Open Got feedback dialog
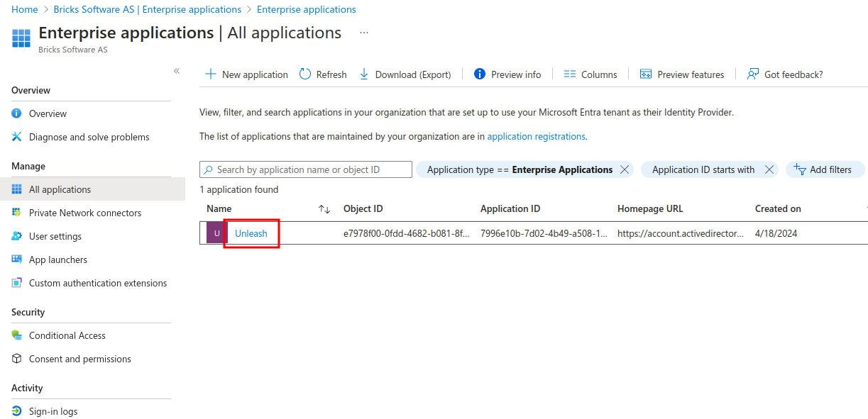The width and height of the screenshot is (868, 419). (752, 74)
